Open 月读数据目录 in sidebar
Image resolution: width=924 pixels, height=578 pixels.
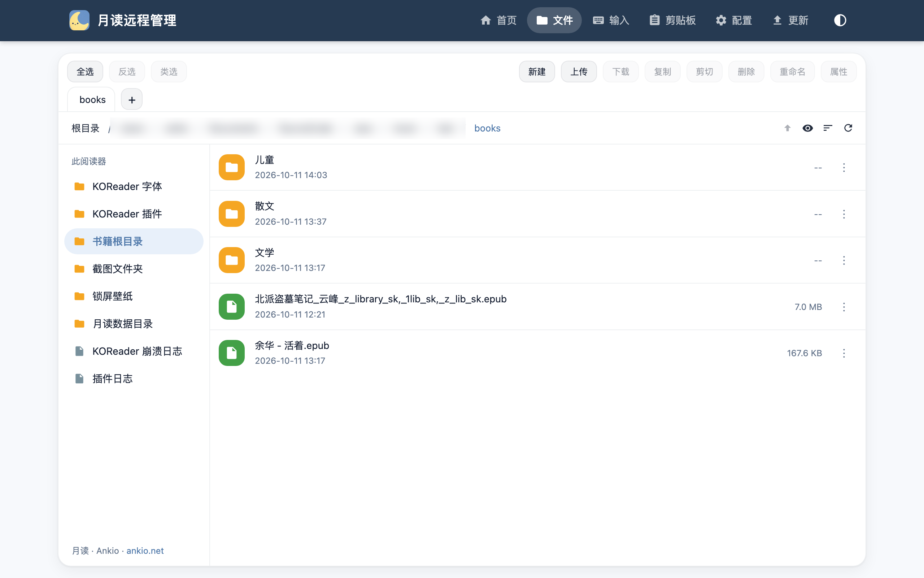click(x=134, y=324)
